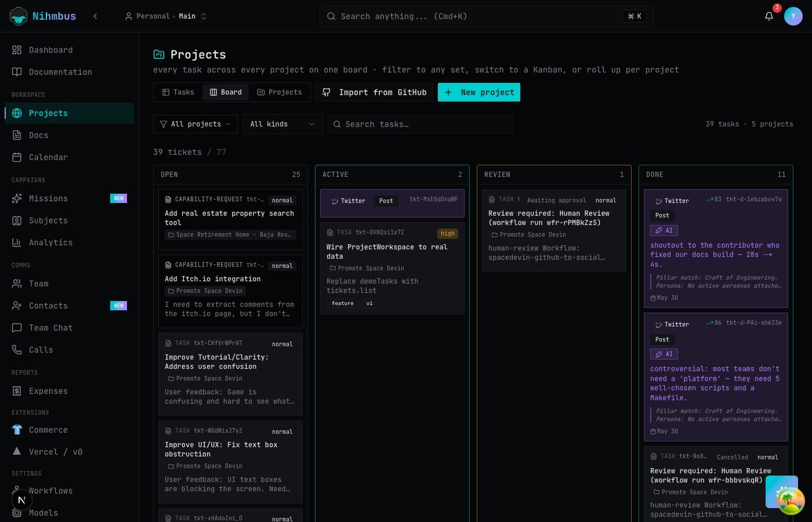Click the AI badge on the controversial post card
812x522 pixels.
coord(664,354)
